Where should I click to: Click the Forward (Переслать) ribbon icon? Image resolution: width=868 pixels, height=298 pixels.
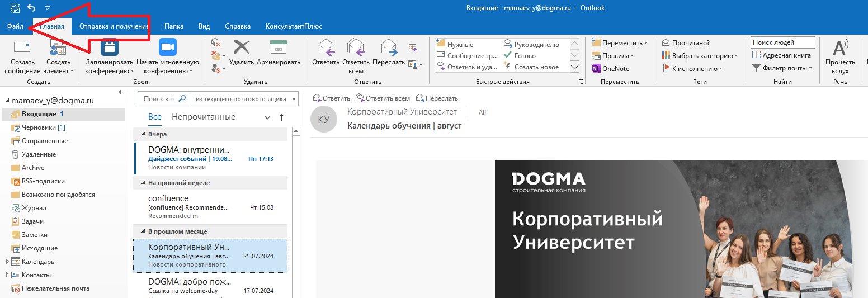pos(388,48)
